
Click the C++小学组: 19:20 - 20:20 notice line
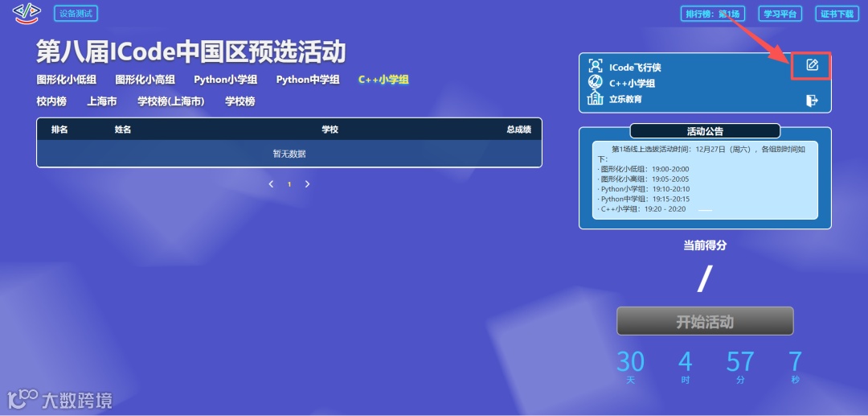[641, 209]
